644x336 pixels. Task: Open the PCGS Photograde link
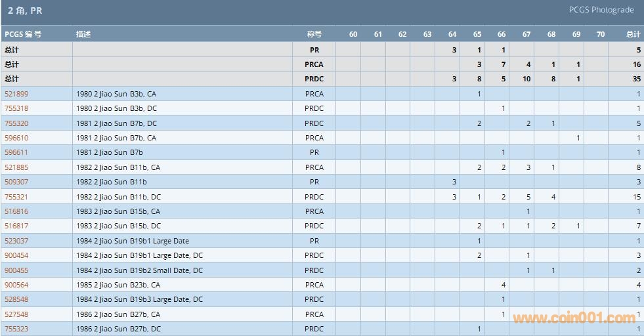(x=601, y=10)
